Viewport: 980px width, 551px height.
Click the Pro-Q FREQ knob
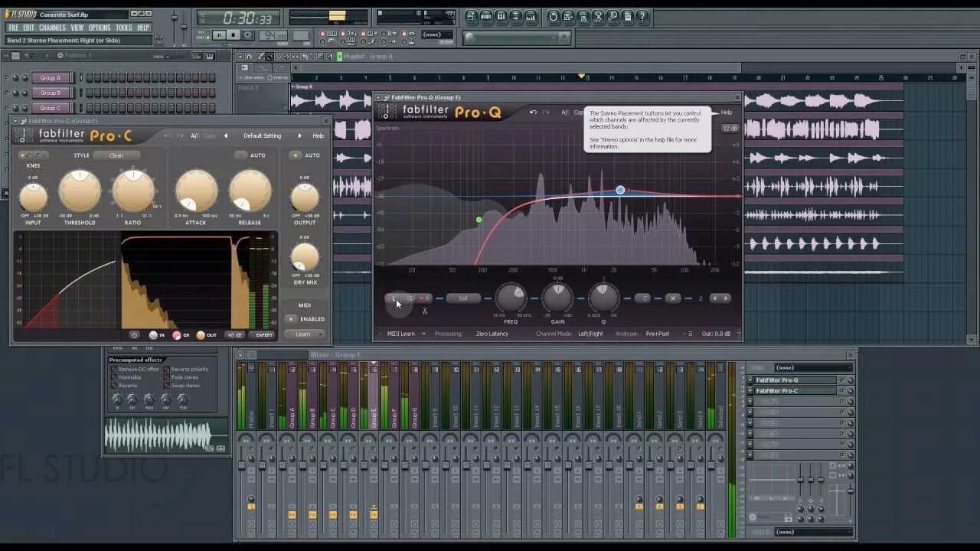click(511, 298)
